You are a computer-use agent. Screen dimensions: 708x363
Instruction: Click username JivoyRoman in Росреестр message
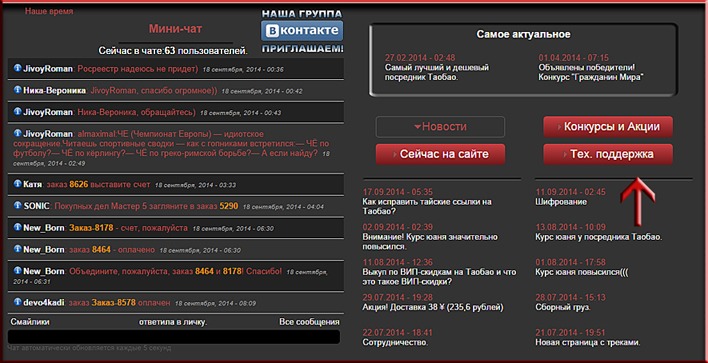(48, 69)
